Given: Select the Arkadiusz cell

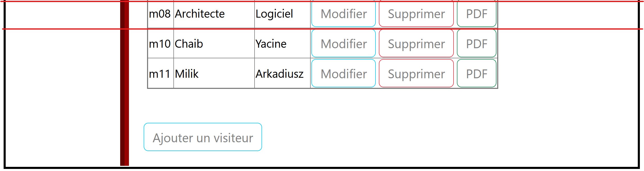Looking at the screenshot, I should pos(279,74).
